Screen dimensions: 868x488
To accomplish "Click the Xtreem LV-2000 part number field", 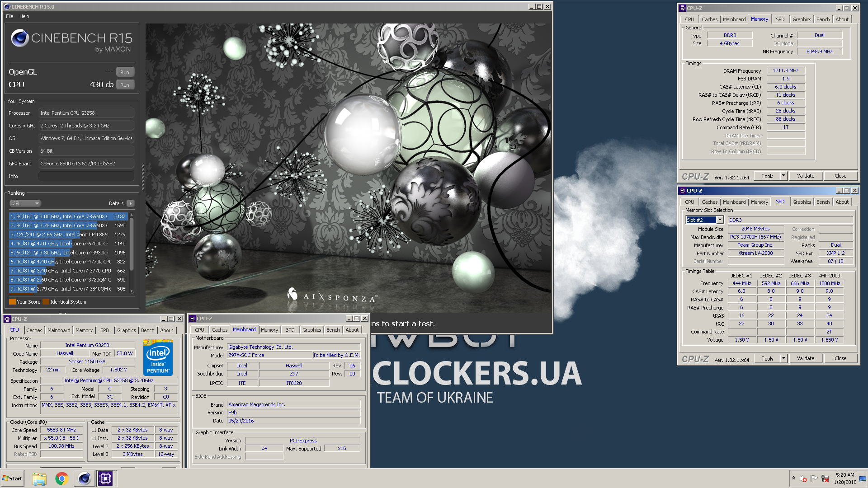I will pyautogui.click(x=755, y=253).
